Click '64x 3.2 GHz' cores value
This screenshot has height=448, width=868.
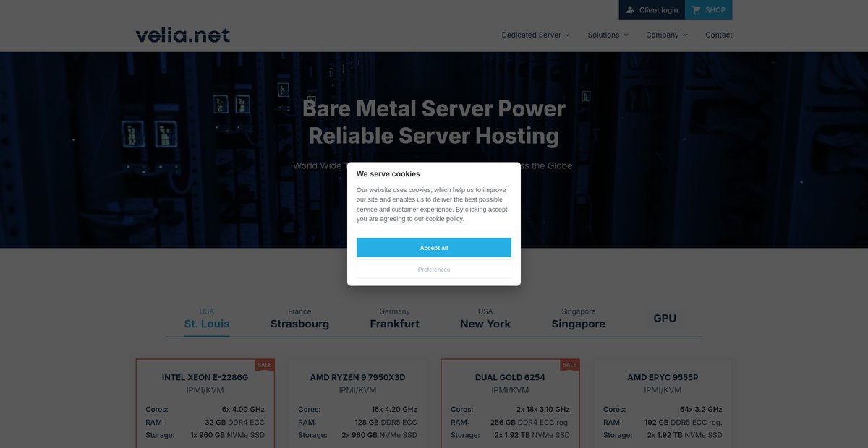700,409
